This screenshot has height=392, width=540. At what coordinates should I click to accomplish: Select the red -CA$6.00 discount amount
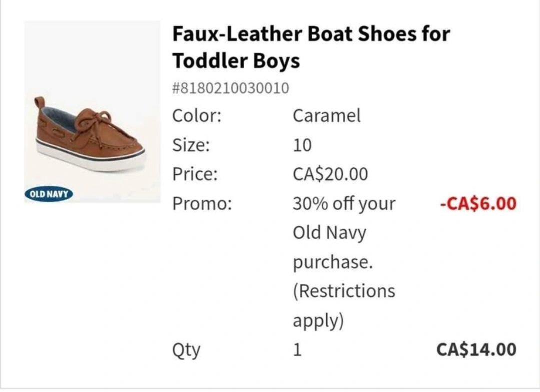click(477, 204)
